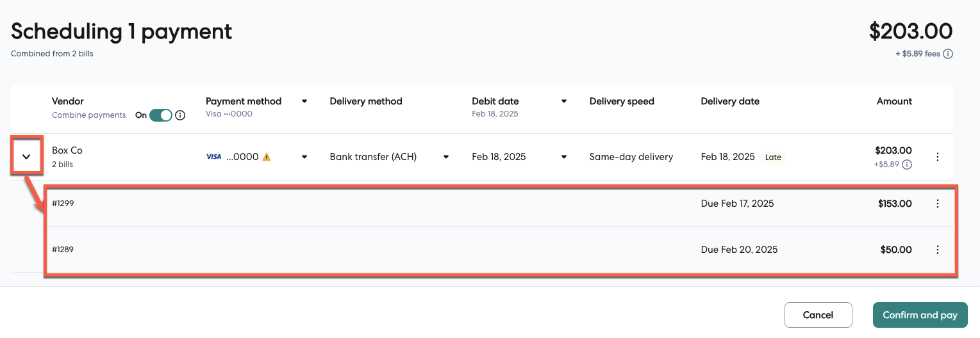
Task: Open the Feb 18, 2025 debit date dropdown
Action: click(x=564, y=157)
